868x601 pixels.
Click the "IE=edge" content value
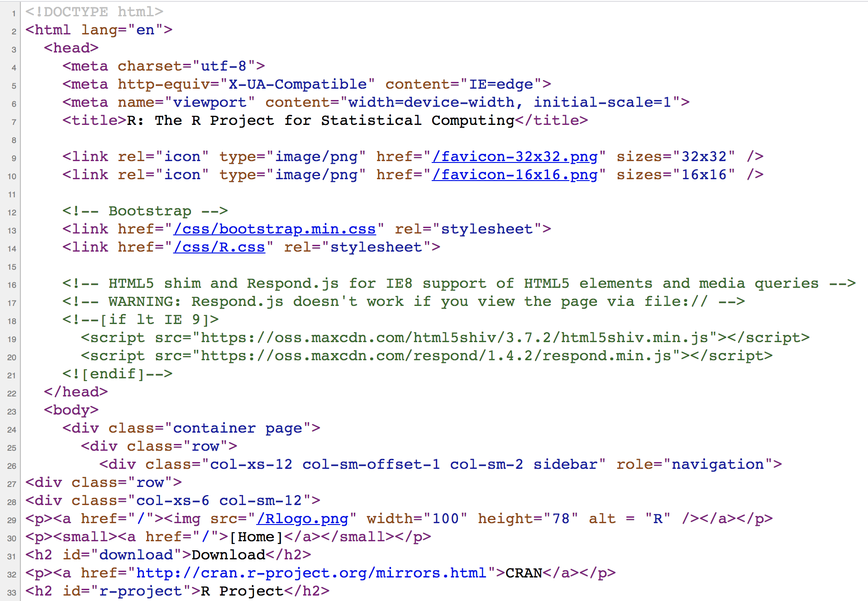pyautogui.click(x=501, y=84)
